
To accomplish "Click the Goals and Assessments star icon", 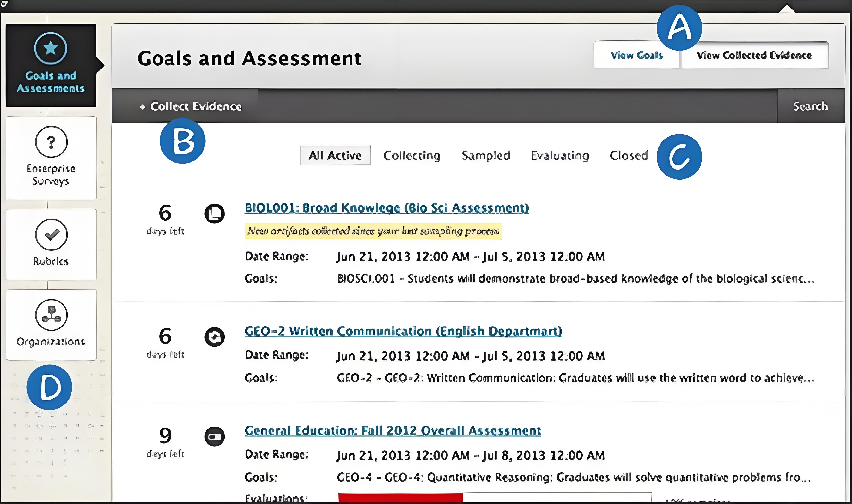I will (x=51, y=48).
